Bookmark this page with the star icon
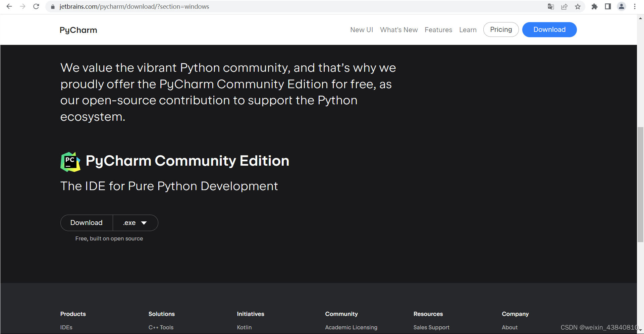This screenshot has height=334, width=644. click(578, 6)
